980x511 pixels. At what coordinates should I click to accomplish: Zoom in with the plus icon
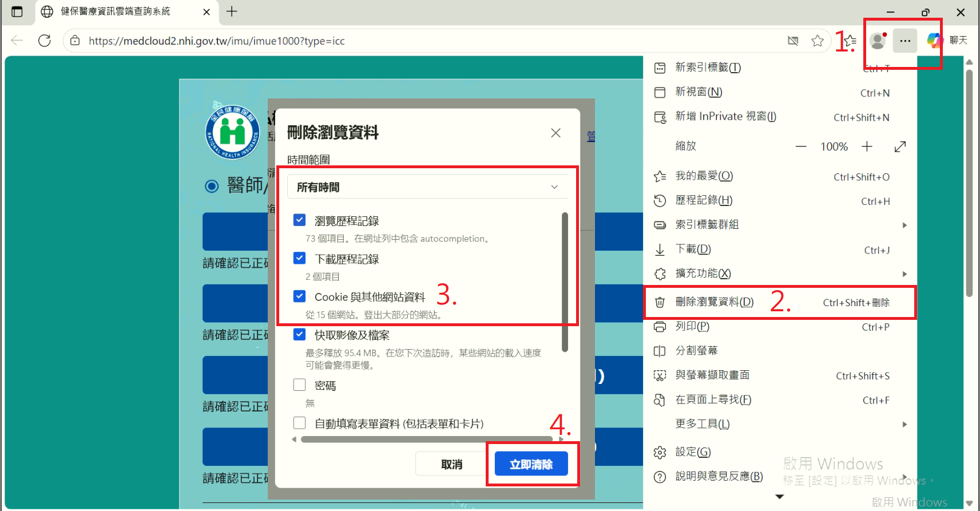[x=867, y=146]
